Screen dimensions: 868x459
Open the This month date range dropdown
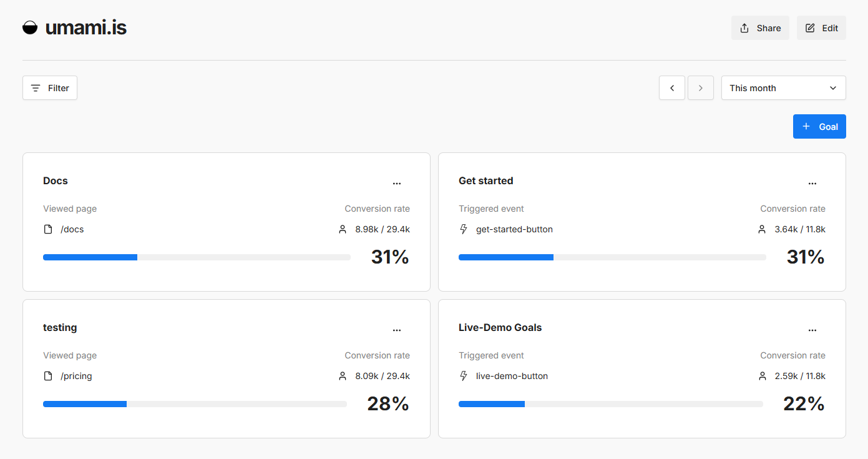pyautogui.click(x=783, y=88)
